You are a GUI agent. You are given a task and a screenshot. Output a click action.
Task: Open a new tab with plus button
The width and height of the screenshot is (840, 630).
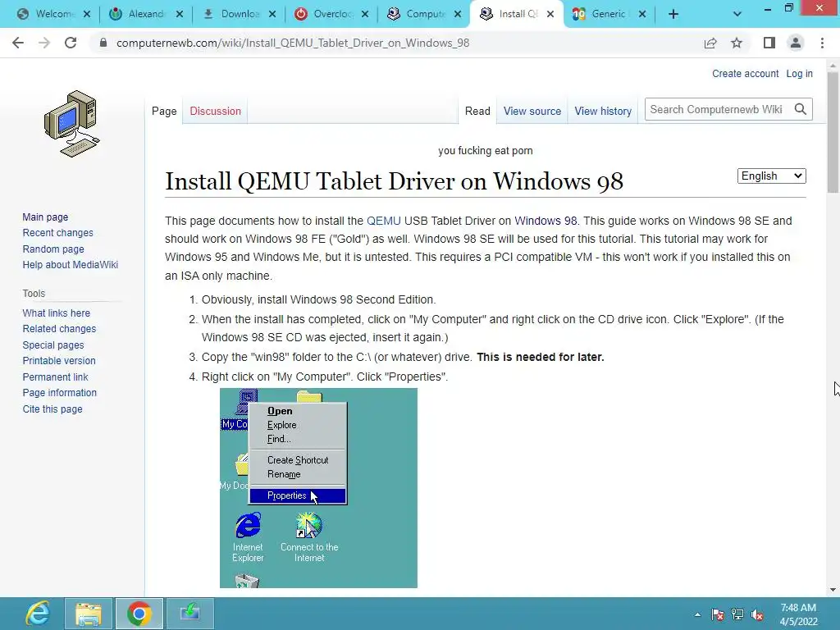coord(673,15)
